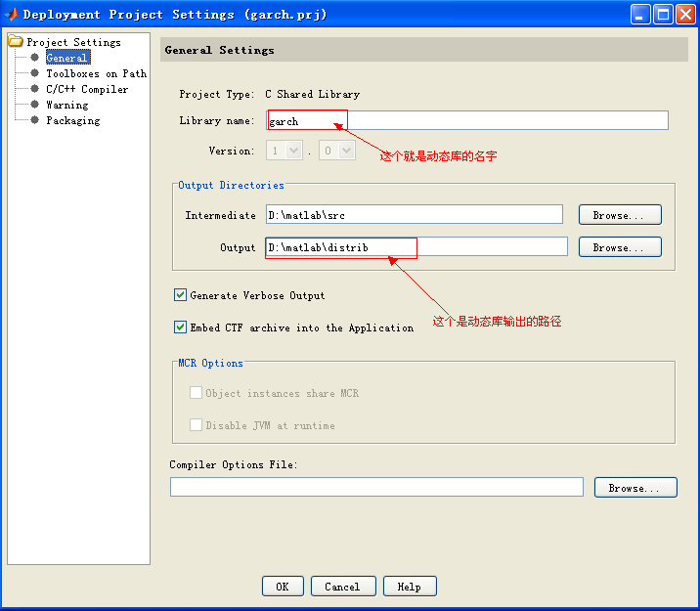The width and height of the screenshot is (700, 611).
Task: Click Object instances share MCR checkbox
Action: click(x=197, y=393)
